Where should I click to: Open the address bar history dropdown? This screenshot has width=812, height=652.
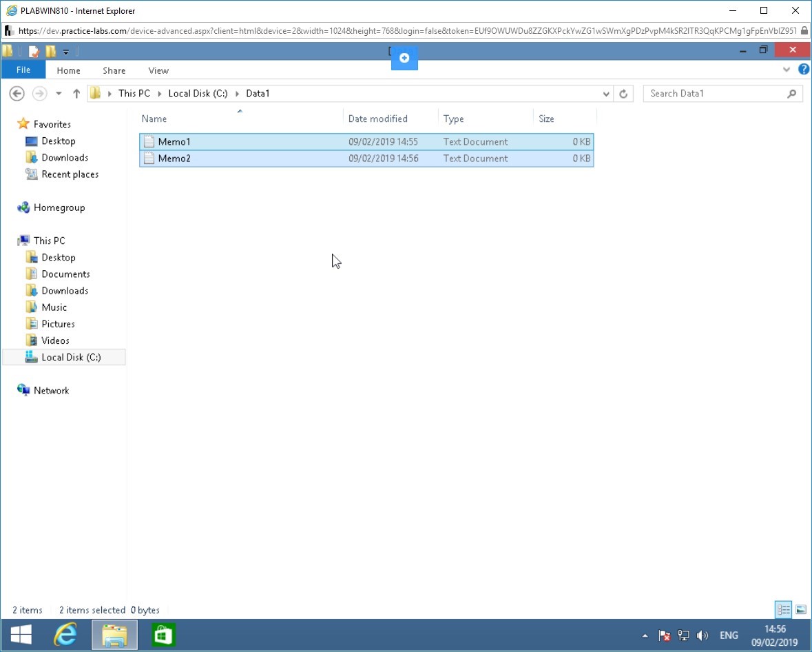coord(606,94)
